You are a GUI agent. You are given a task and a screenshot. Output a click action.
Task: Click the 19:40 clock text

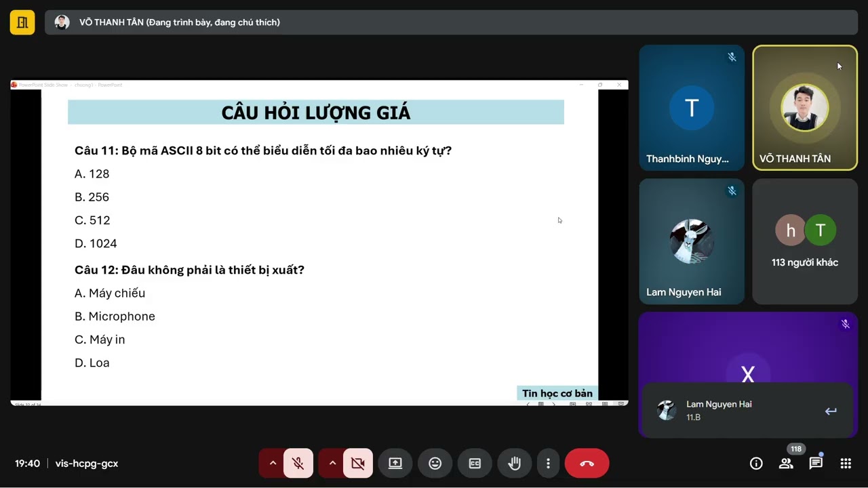tap(27, 464)
